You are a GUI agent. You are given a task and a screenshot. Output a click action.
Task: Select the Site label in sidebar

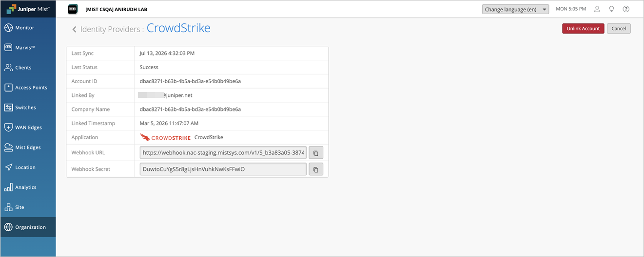[20, 207]
